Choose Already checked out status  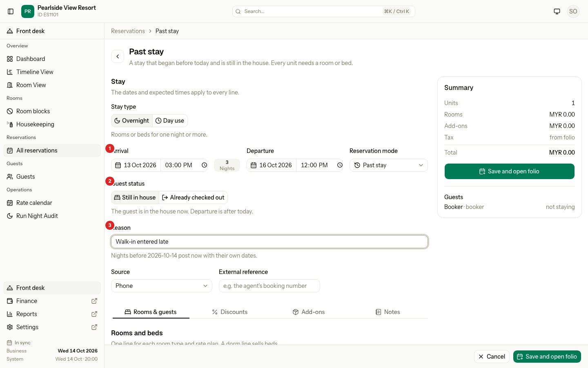point(193,197)
